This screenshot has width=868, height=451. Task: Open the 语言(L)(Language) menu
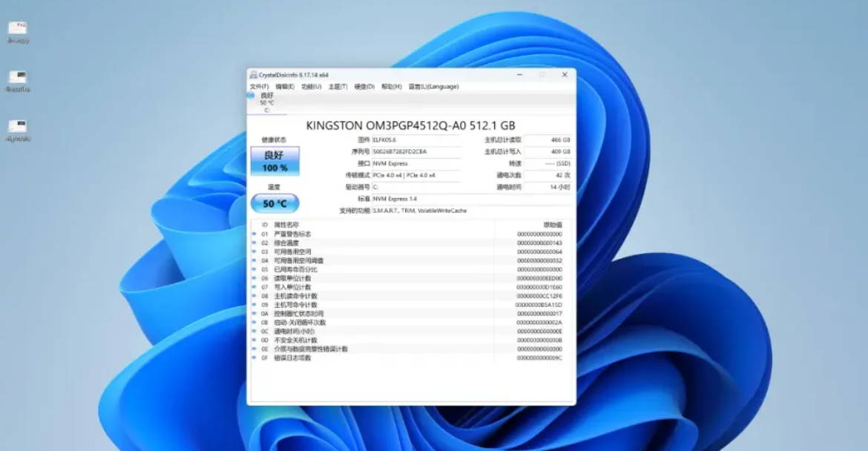433,87
